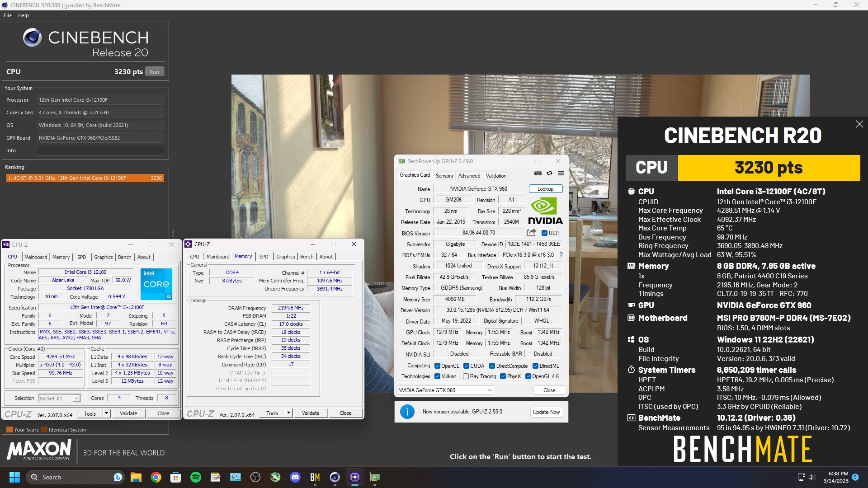The image size is (868, 488).
Task: Switch to Advanced tab in GPU-Z
Action: [469, 176]
